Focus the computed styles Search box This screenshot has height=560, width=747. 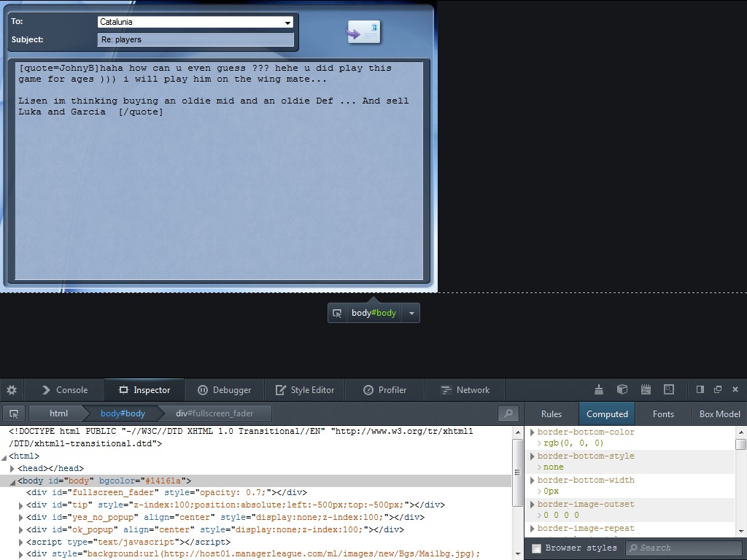click(684, 548)
